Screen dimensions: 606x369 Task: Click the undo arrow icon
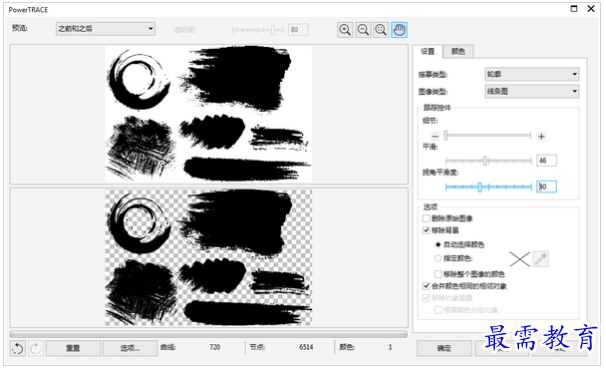click(18, 348)
